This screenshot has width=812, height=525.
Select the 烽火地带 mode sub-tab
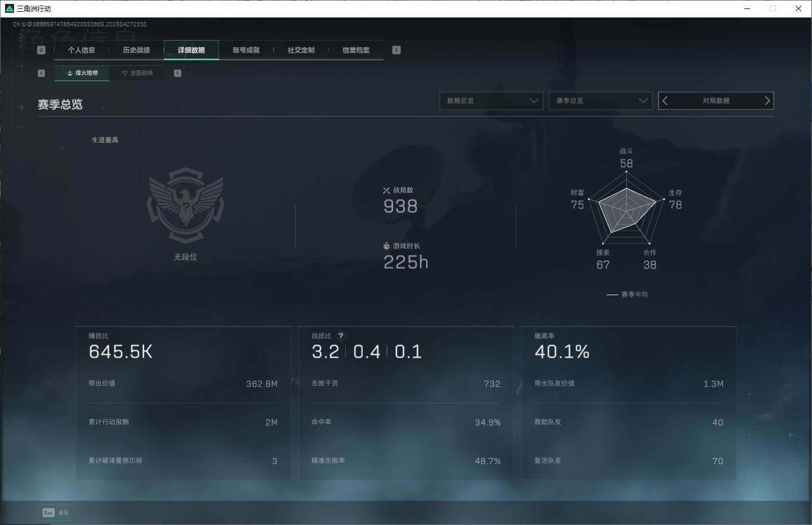[x=82, y=73]
